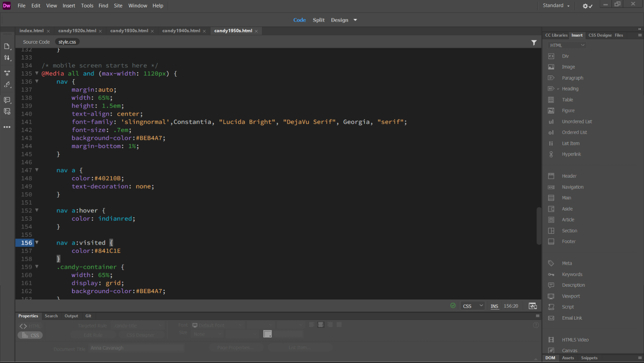Click the Remove Comment icon
Viewport: 644px width, 363px height.
7,111
